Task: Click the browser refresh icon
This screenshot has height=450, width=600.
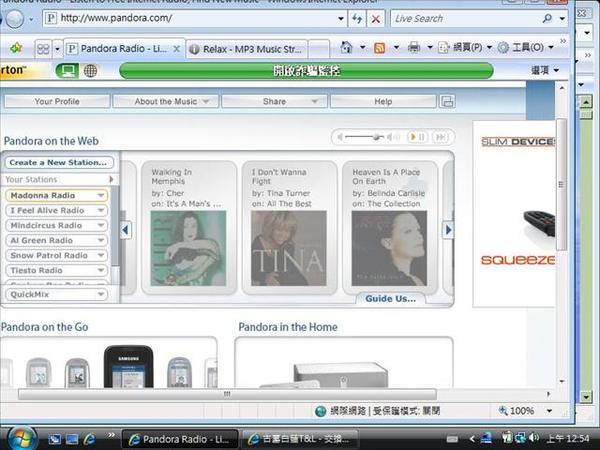Action: [x=357, y=18]
